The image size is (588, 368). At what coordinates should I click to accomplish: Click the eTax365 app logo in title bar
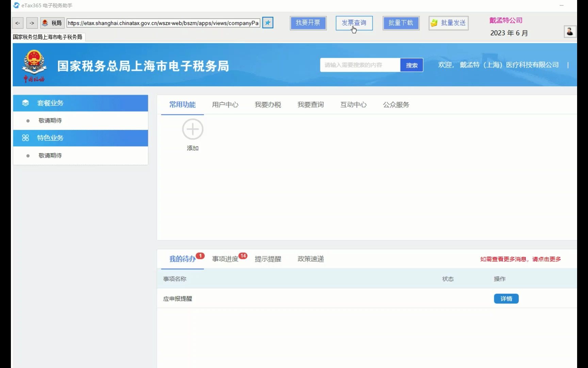pyautogui.click(x=16, y=5)
